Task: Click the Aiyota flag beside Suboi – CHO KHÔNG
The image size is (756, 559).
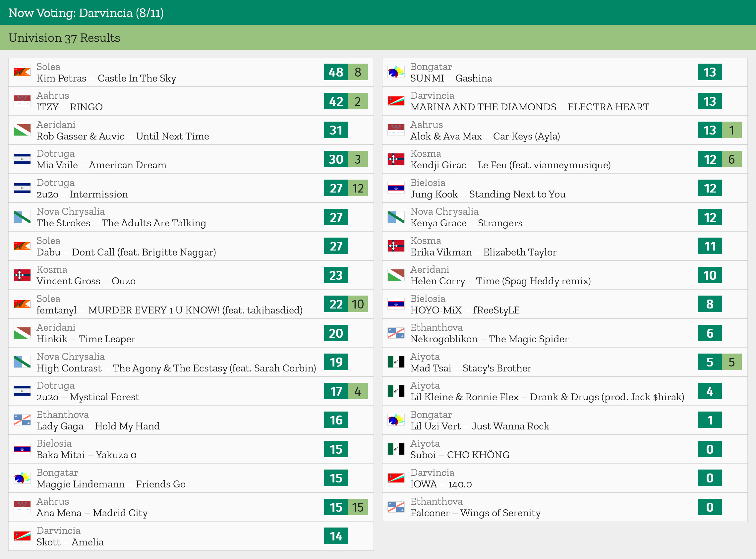Action: point(396,449)
